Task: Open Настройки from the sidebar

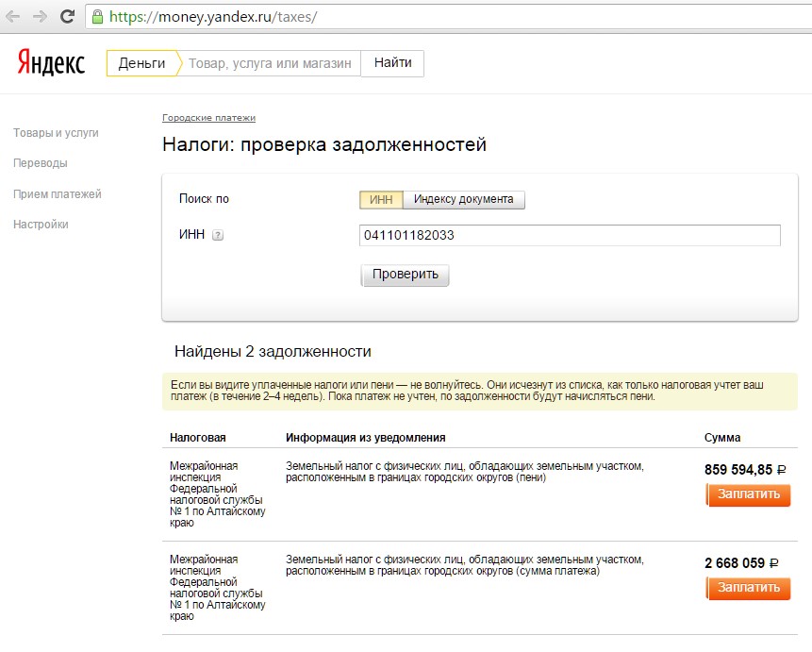Action: click(41, 225)
